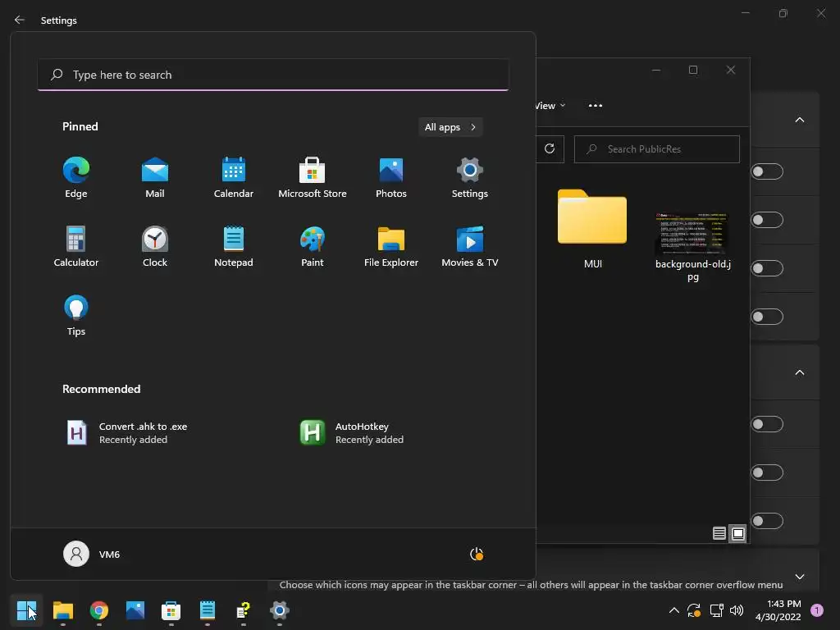Viewport: 840px width, 630px height.
Task: Open Settings pinned in Start menu
Action: [470, 178]
